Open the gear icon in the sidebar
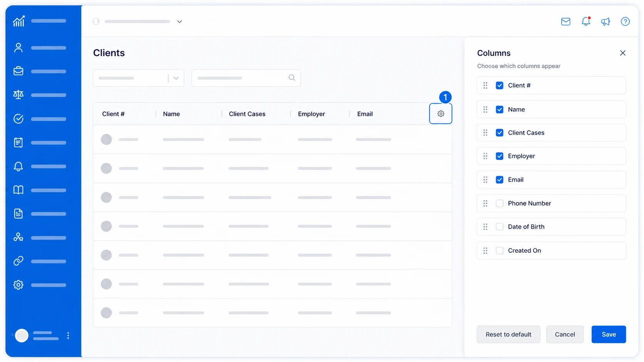 (18, 285)
